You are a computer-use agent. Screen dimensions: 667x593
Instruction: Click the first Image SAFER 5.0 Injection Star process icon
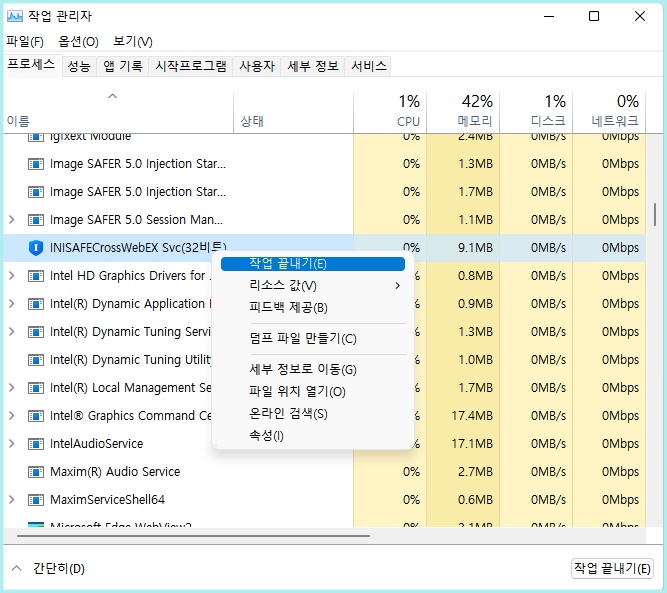click(36, 164)
